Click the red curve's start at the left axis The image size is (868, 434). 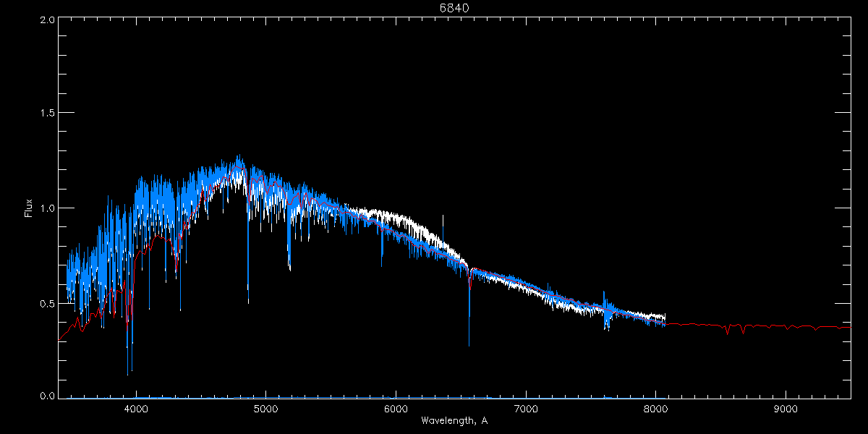pos(60,340)
